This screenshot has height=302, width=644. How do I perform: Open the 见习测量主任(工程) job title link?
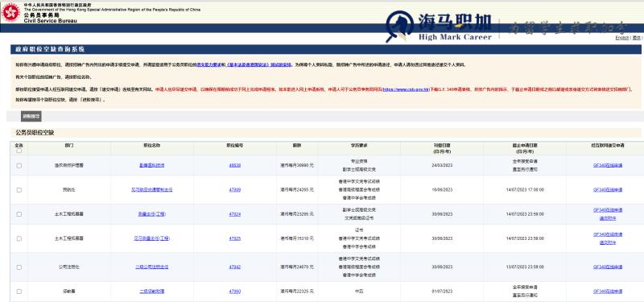pos(151,238)
